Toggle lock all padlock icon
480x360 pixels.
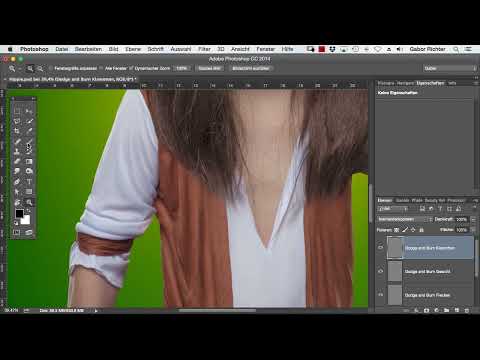(x=422, y=230)
